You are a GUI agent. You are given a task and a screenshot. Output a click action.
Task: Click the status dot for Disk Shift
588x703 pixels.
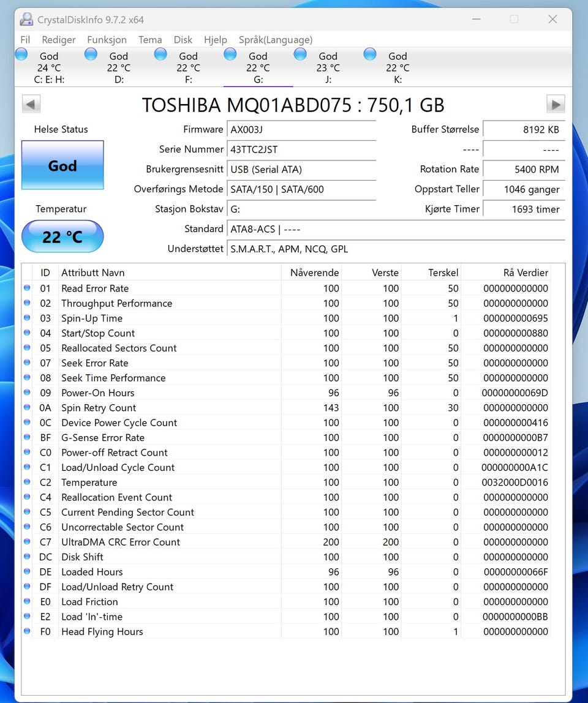pyautogui.click(x=27, y=557)
